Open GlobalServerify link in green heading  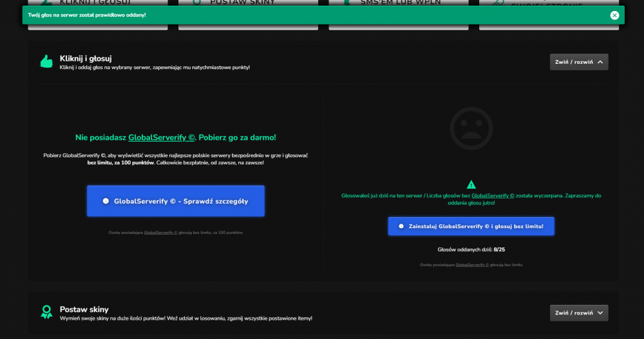(x=162, y=138)
